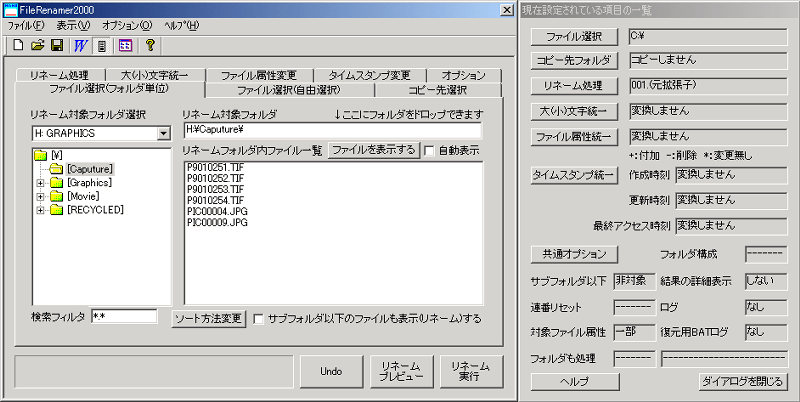Select file P9010252.TIF in list
The image size is (800, 402).
point(215,178)
